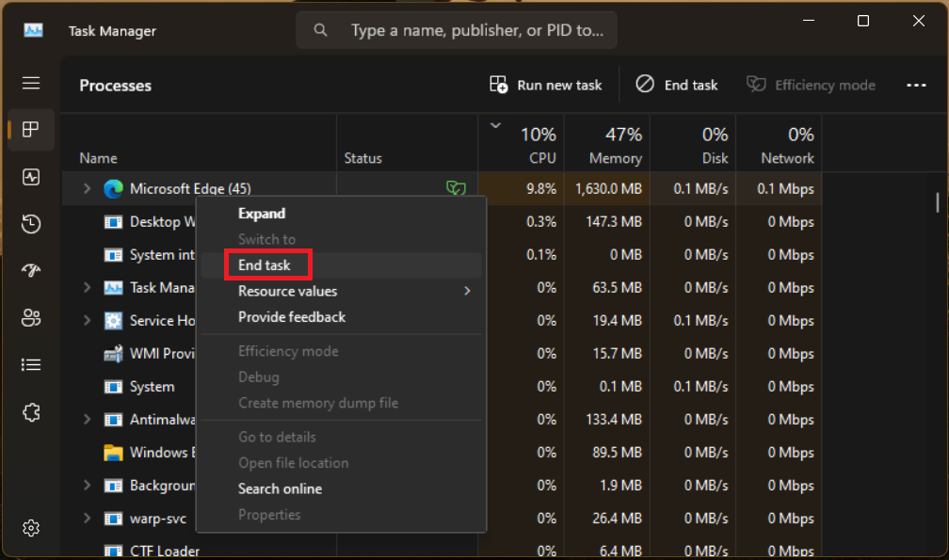Viewport: 949px width, 560px height.
Task: Open Task Manager settings gear
Action: 31,528
